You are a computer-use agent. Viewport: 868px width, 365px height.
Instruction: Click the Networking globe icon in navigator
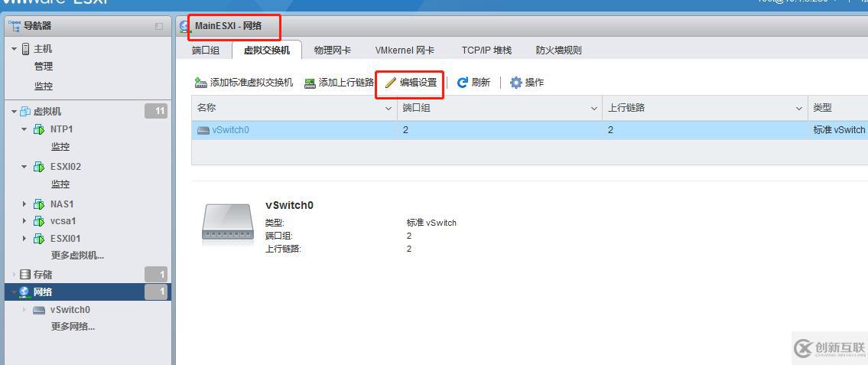[25, 292]
